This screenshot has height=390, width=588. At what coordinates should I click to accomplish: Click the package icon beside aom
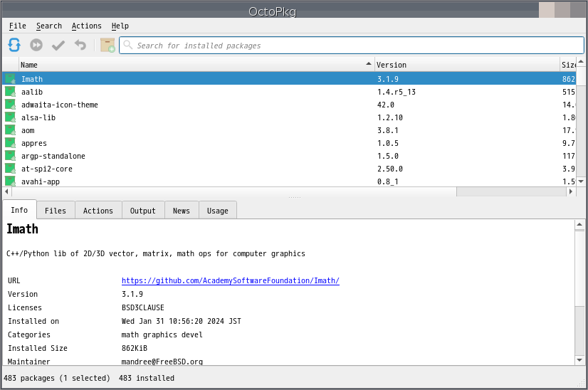click(10, 130)
